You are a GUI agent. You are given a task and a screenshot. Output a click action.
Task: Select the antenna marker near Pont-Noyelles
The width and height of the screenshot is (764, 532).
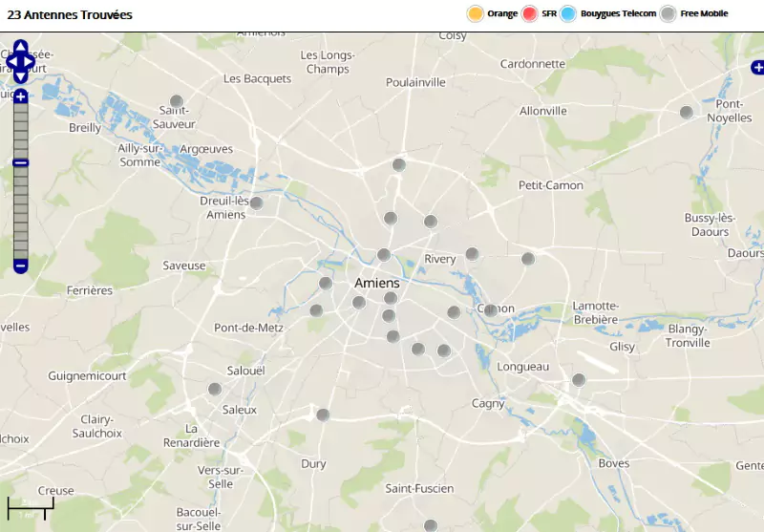click(x=686, y=113)
